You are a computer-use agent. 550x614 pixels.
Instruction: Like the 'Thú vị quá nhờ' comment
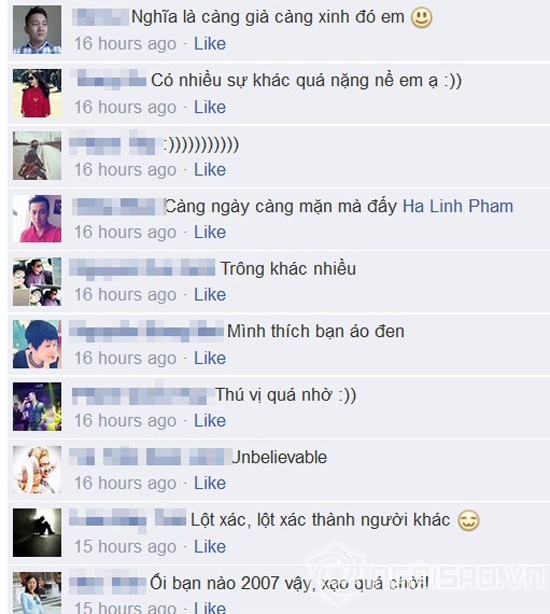coord(210,421)
